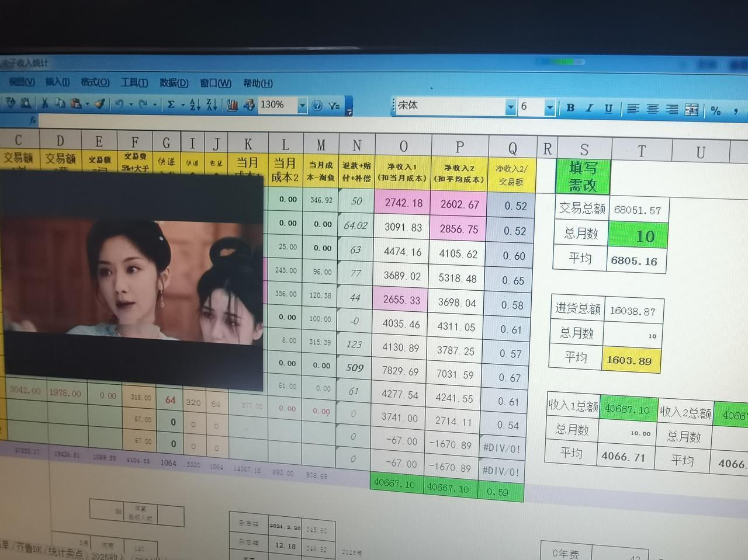Switch to the 齐鲁DK sheet tab
The image size is (748, 560).
(x=29, y=548)
